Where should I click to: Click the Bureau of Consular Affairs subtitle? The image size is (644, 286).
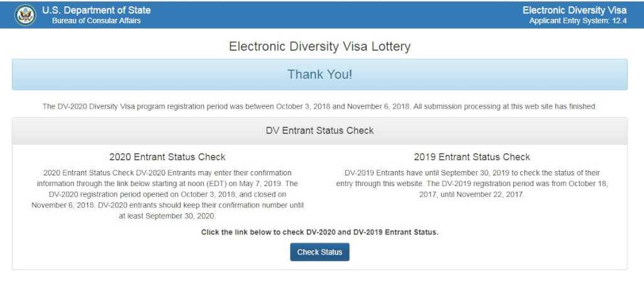pyautogui.click(x=96, y=21)
